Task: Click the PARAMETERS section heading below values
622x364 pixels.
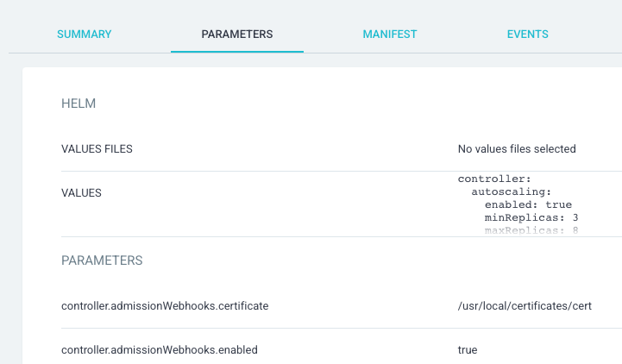Action: (x=102, y=260)
